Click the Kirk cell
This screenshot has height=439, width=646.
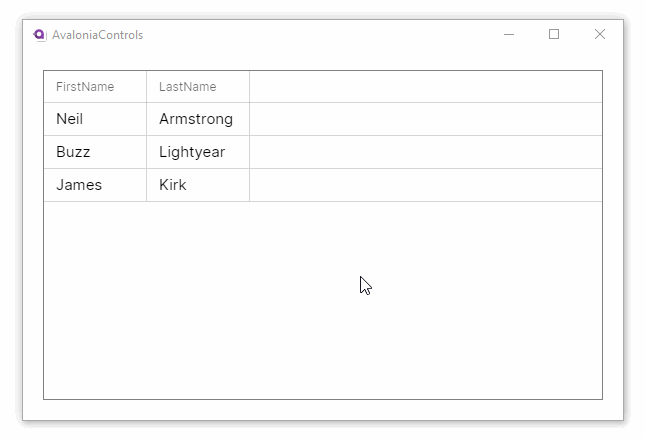173,185
